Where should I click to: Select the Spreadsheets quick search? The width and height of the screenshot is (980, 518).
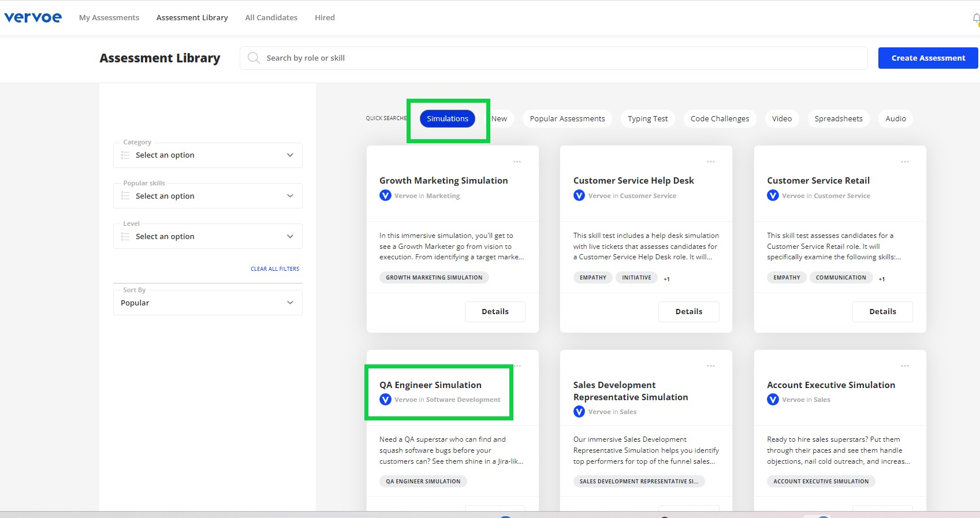click(839, 118)
